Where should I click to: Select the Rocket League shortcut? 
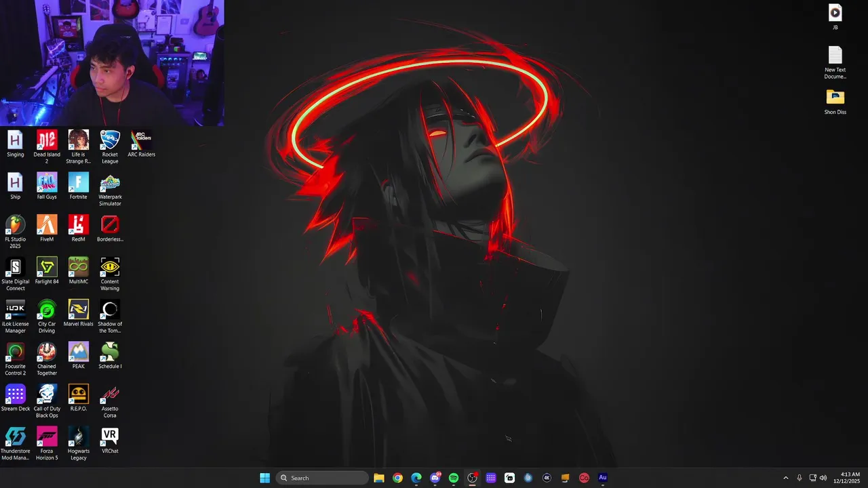click(x=110, y=147)
